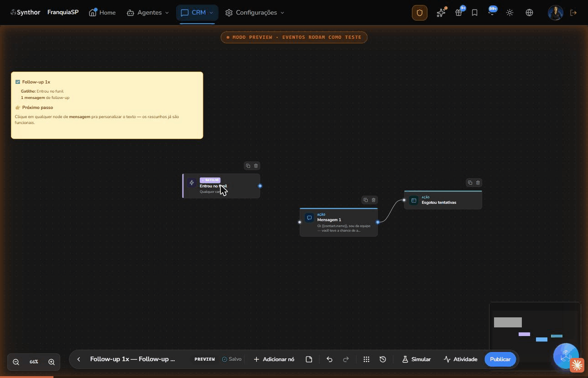Open the Atividade panel

pyautogui.click(x=460, y=359)
